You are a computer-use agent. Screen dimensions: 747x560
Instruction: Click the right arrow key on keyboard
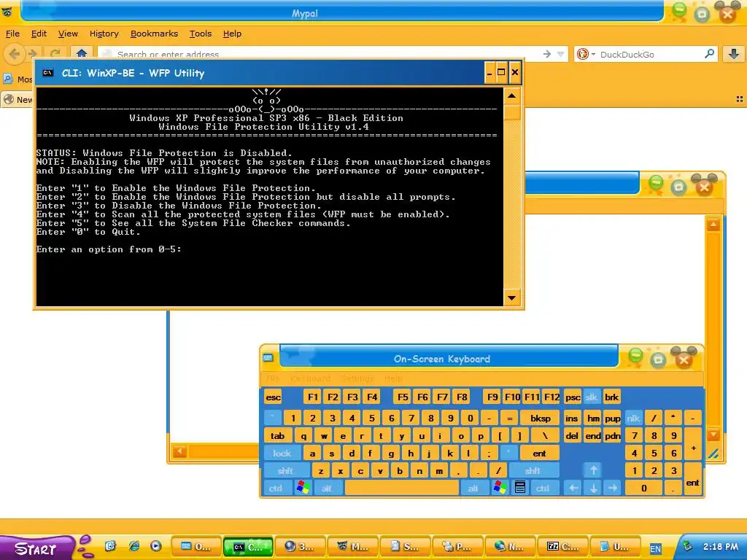tap(613, 488)
